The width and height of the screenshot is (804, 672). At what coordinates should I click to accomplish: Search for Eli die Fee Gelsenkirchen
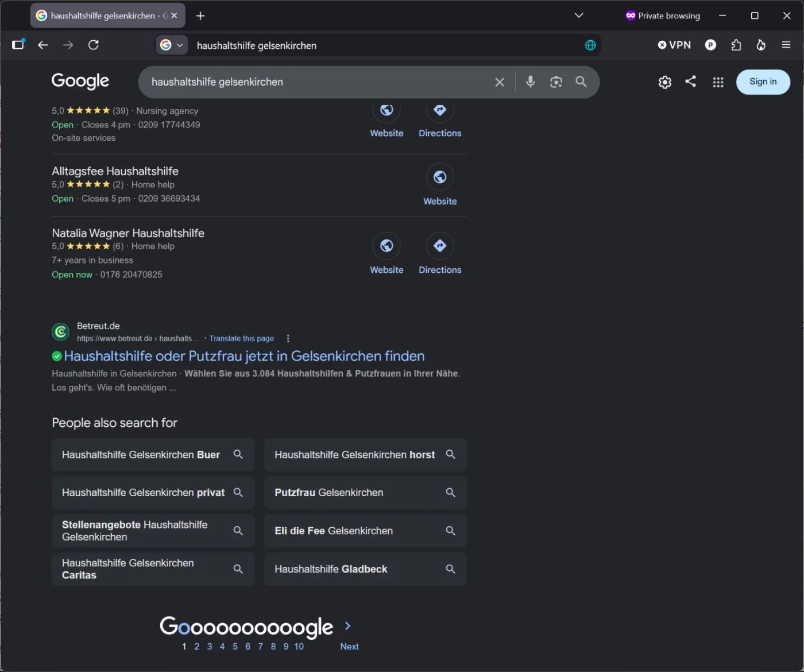point(365,531)
